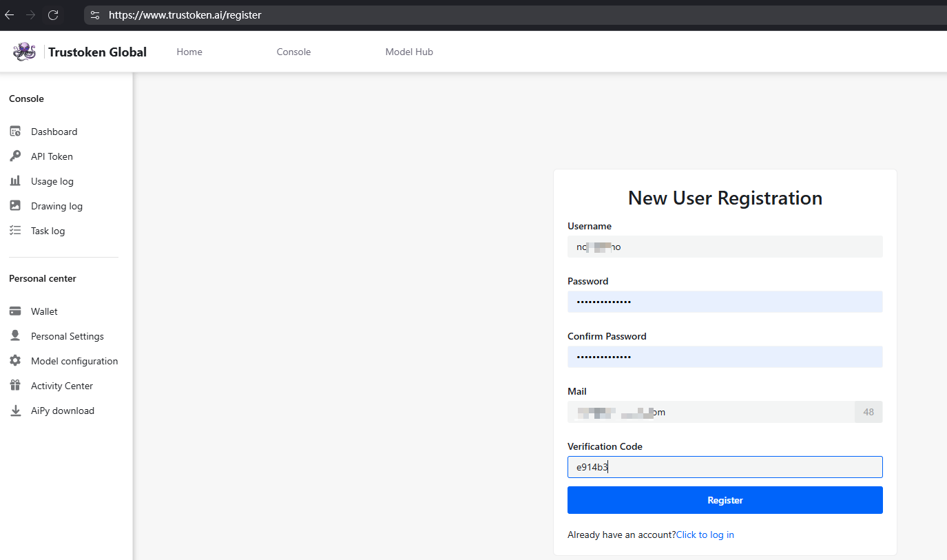Click the Task log checklist icon
The width and height of the screenshot is (947, 560).
click(x=15, y=231)
